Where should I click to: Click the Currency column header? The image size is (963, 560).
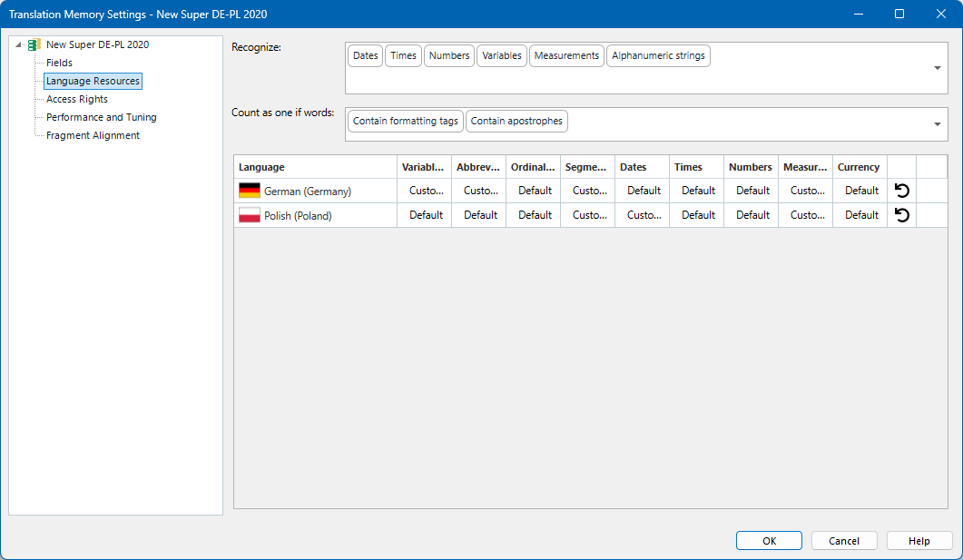[860, 167]
